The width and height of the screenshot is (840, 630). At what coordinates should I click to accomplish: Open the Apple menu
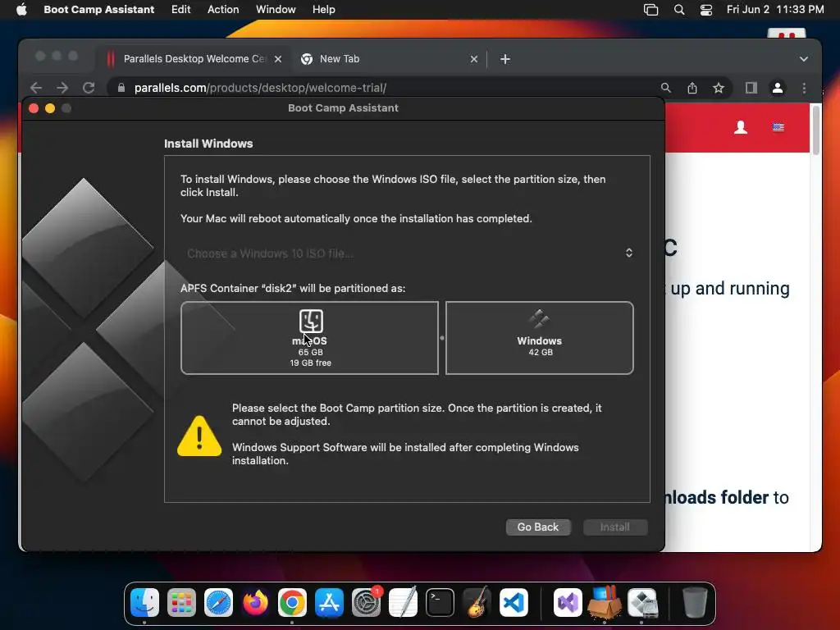[21, 10]
